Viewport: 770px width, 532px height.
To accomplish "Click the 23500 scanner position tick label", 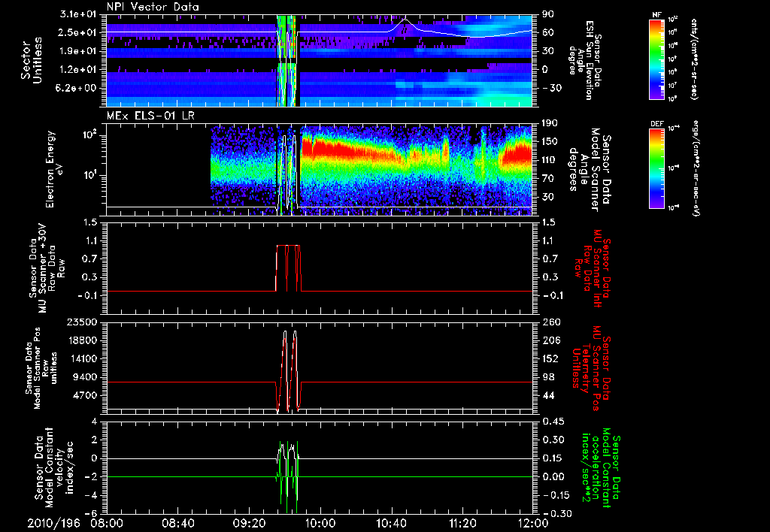I will coord(83,322).
